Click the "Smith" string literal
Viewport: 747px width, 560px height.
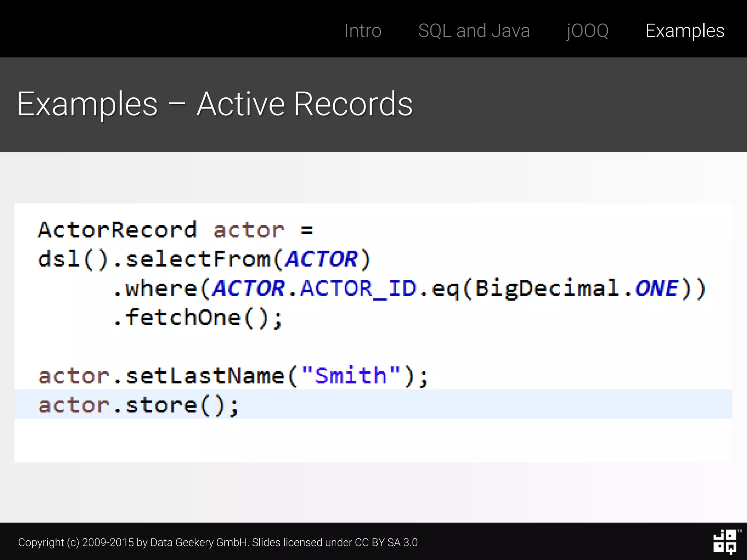tap(351, 376)
